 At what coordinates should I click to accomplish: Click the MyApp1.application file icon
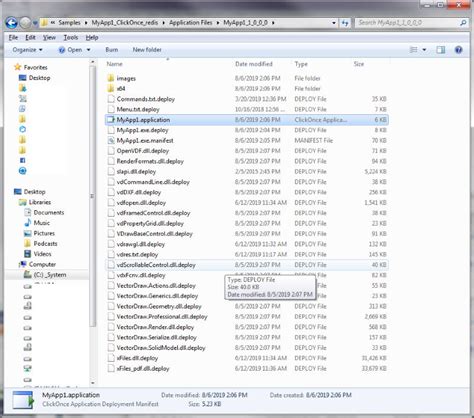coord(111,120)
